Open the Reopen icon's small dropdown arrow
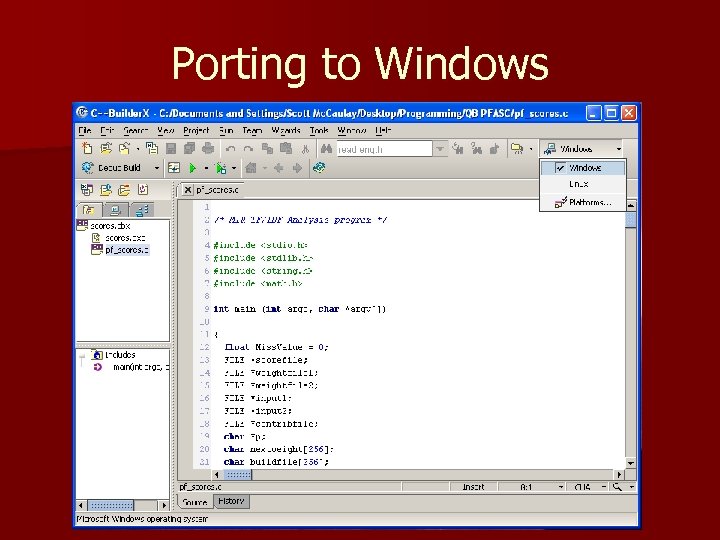Viewport: 720px width, 540px height. coord(137,149)
